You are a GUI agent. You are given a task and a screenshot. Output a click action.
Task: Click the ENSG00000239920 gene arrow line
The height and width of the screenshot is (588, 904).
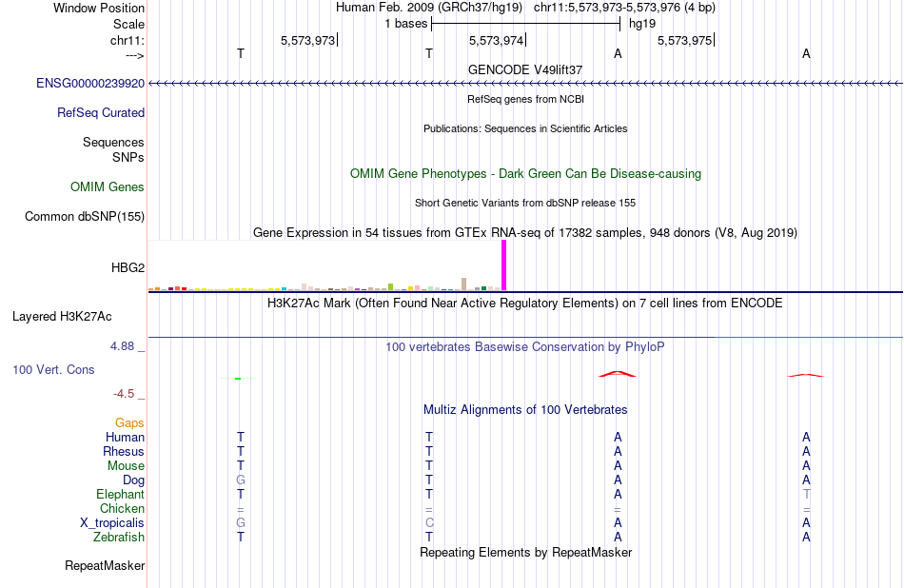click(x=525, y=84)
